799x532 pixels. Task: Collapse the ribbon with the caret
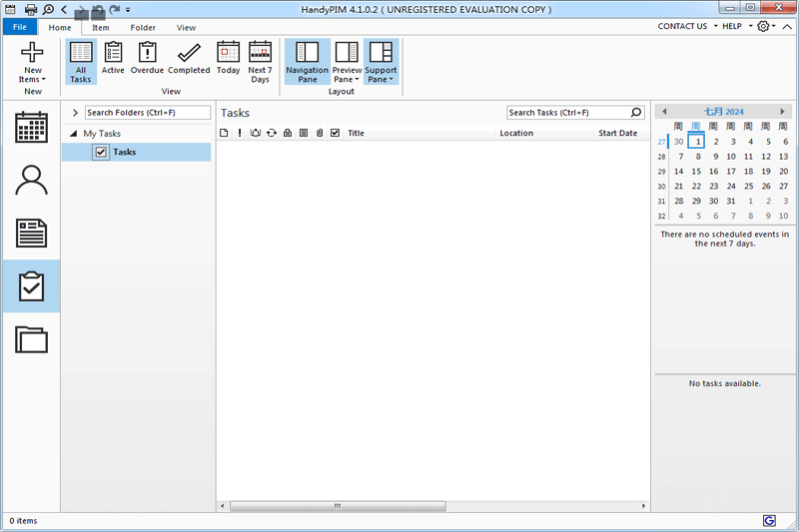point(787,27)
